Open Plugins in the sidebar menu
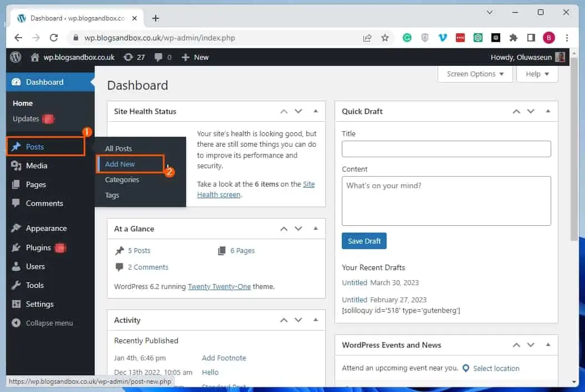The height and width of the screenshot is (392, 585). pos(50,247)
